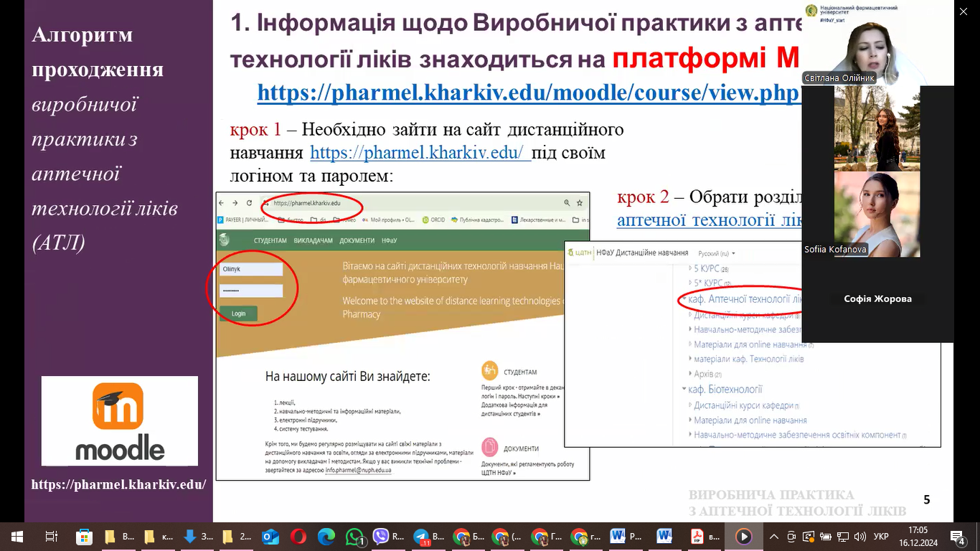Switch to the Word document labeled 'Р...'

[625, 536]
